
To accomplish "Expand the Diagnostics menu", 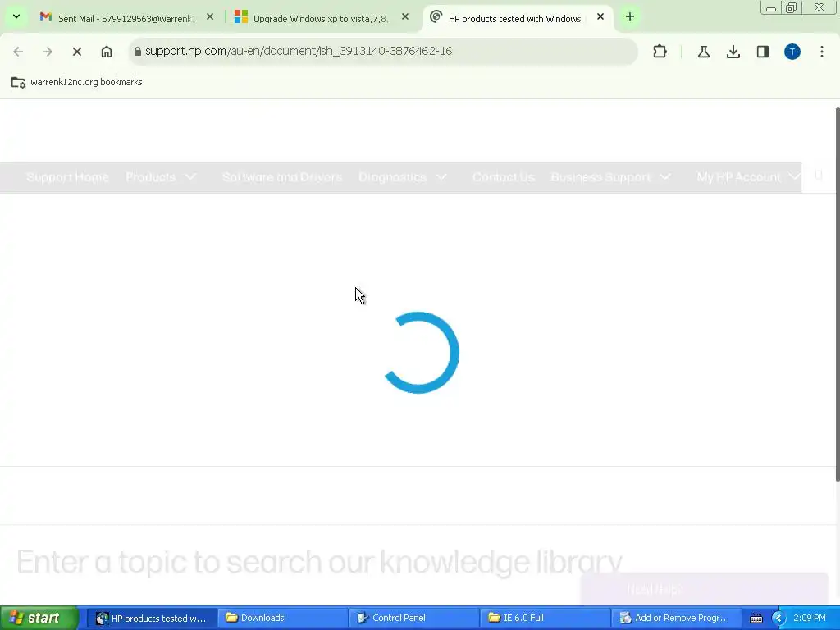I will 403,177.
